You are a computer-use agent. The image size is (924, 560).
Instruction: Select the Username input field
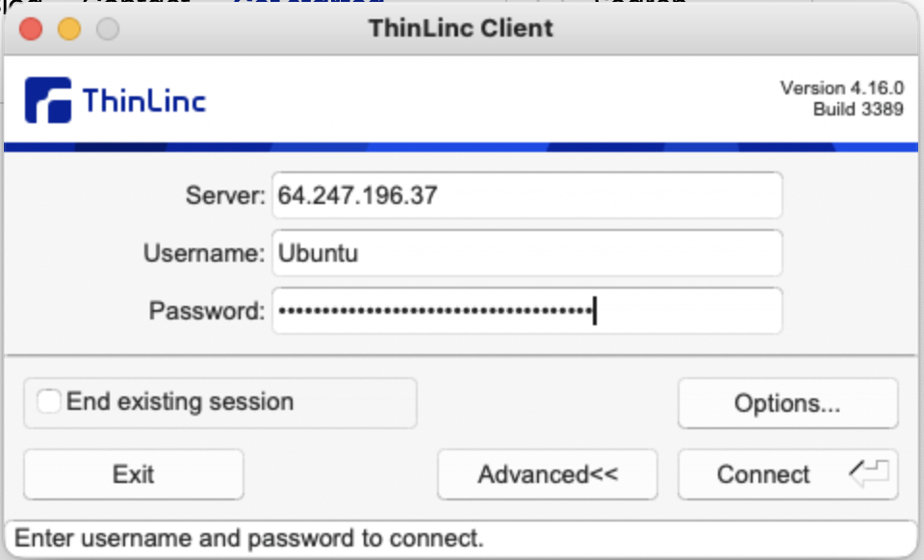[x=526, y=253]
